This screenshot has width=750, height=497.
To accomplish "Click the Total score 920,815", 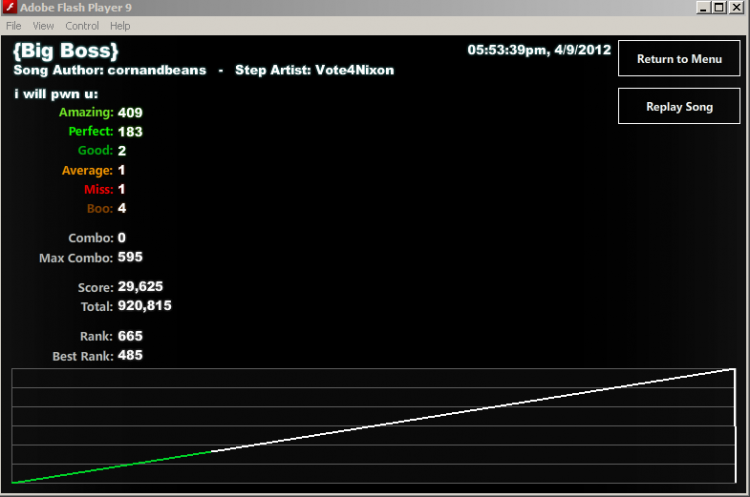I will pos(144,305).
